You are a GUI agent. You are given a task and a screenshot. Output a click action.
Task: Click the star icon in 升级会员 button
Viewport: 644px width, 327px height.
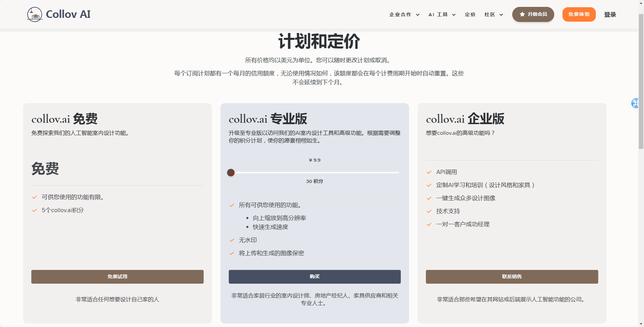click(522, 14)
